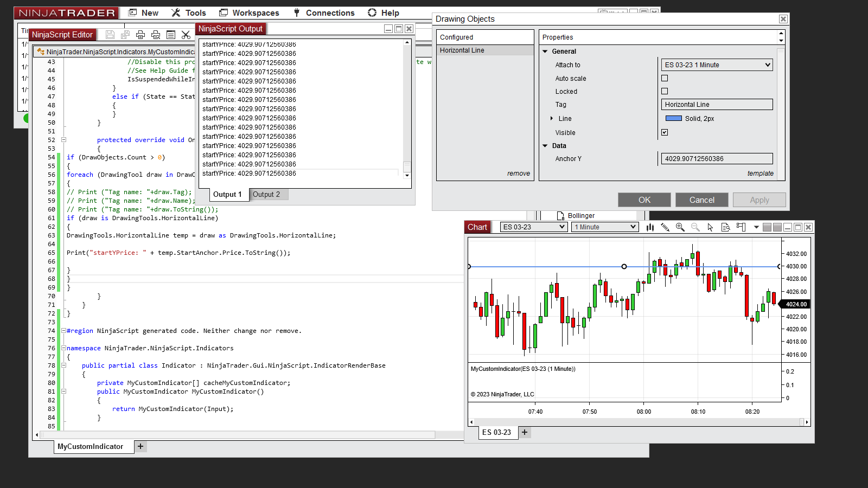868x488 pixels.
Task: Maximize the NinjaScript Output window
Action: click(x=399, y=29)
